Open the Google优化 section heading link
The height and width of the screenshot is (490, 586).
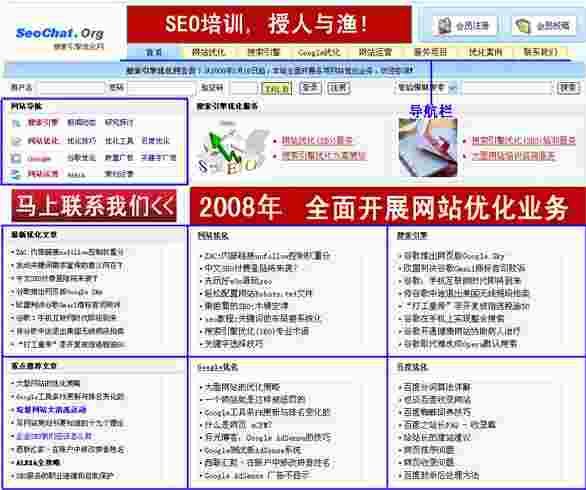click(x=218, y=367)
